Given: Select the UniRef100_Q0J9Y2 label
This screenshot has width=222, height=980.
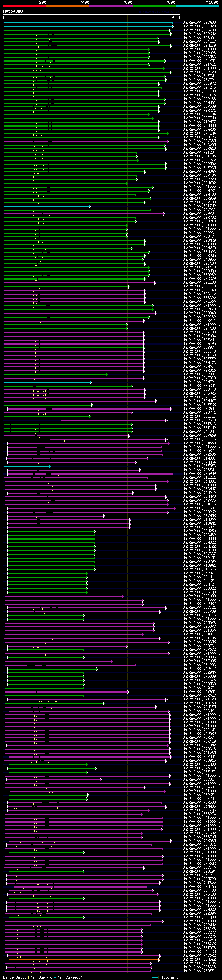Looking at the screenshot, I should click(199, 84).
